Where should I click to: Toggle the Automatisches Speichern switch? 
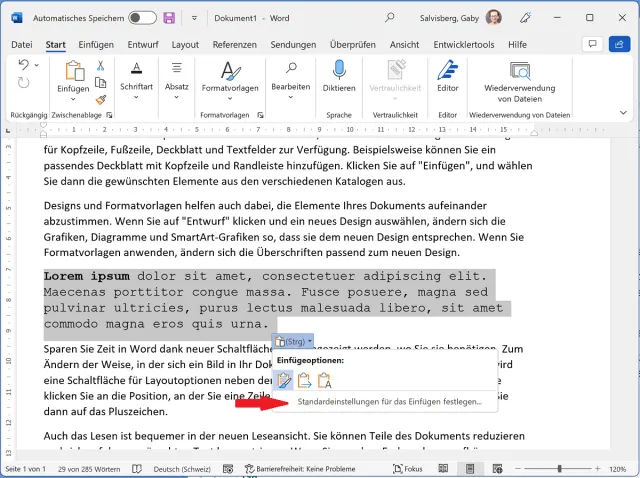[x=142, y=18]
